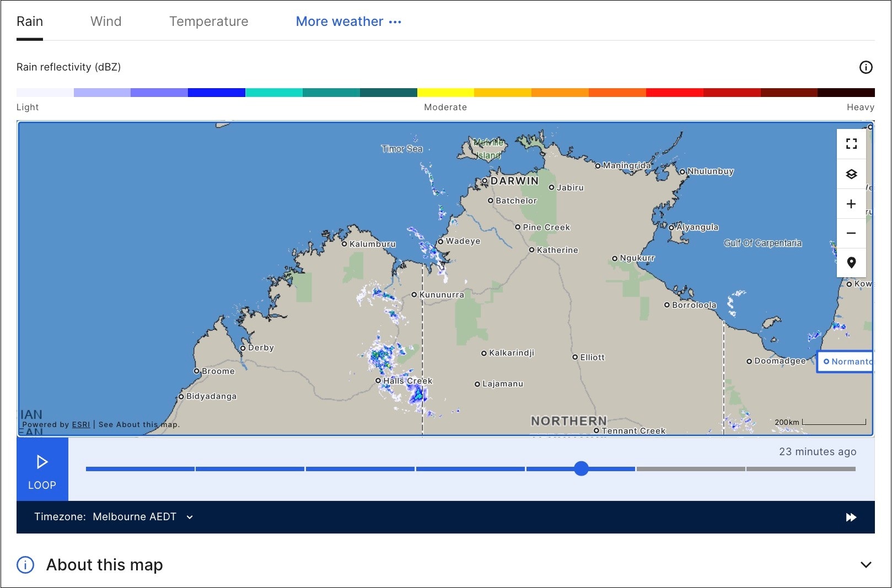Image resolution: width=892 pixels, height=588 pixels.
Task: Click the Darwin marker on map
Action: coord(485,181)
